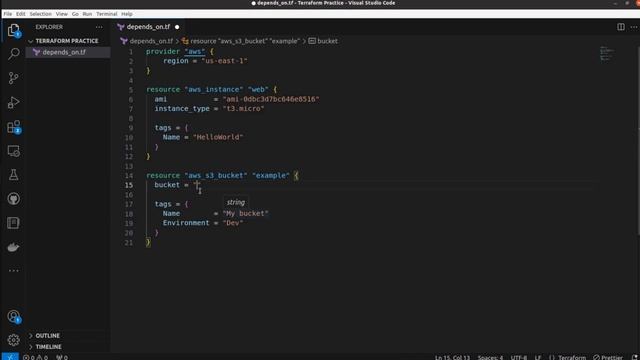Open the Docker view
640x360 pixels.
pyautogui.click(x=13, y=247)
